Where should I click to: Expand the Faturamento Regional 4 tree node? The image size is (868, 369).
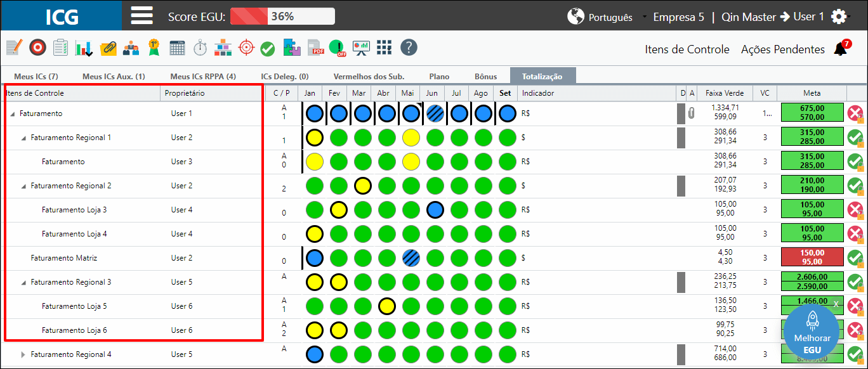[x=24, y=354]
